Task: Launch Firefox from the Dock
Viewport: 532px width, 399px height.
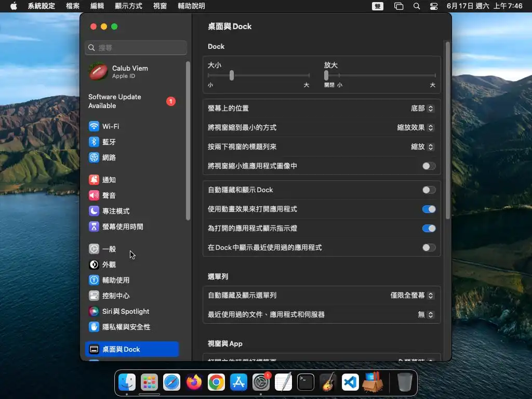Action: (x=194, y=382)
